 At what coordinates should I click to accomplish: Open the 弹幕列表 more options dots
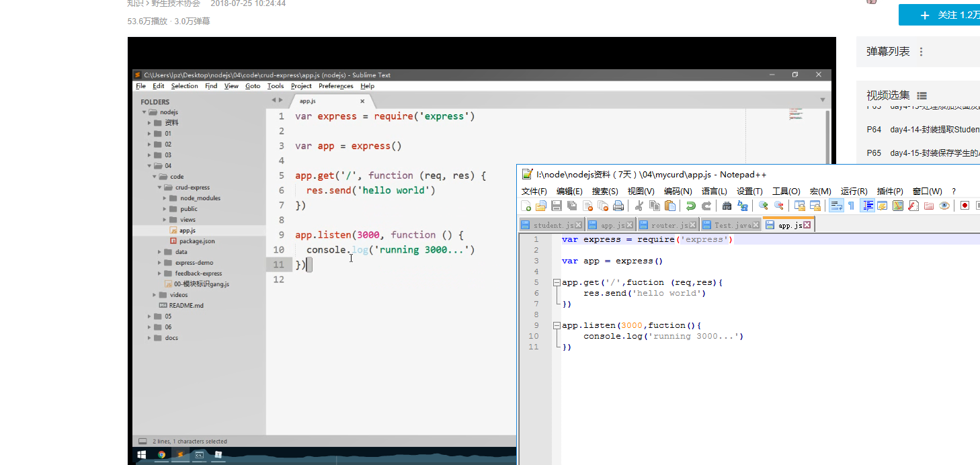(922, 52)
